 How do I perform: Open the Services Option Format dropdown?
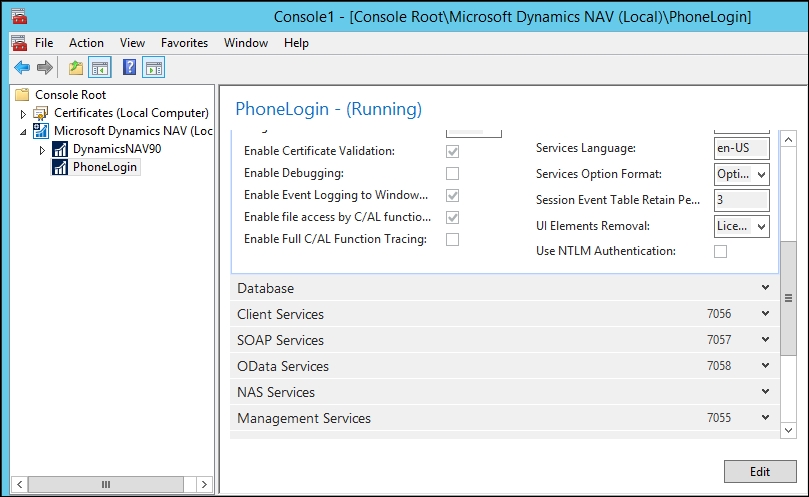(741, 174)
